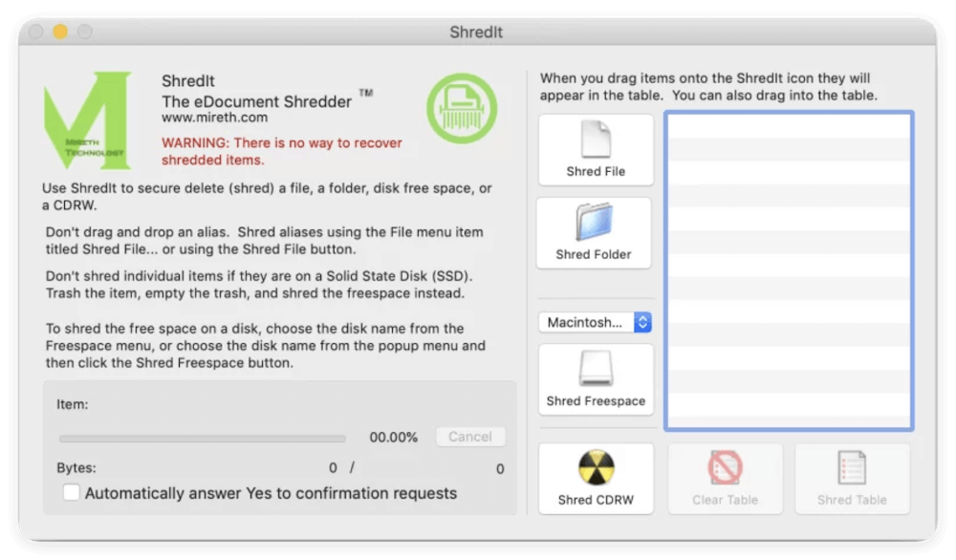
Task: Click the shredding progress bar
Action: (x=201, y=438)
